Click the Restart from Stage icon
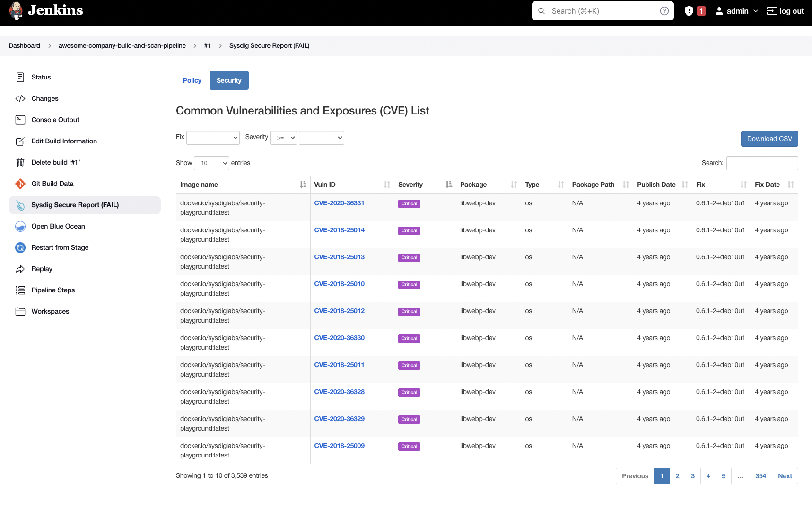The image size is (812, 510). [20, 247]
